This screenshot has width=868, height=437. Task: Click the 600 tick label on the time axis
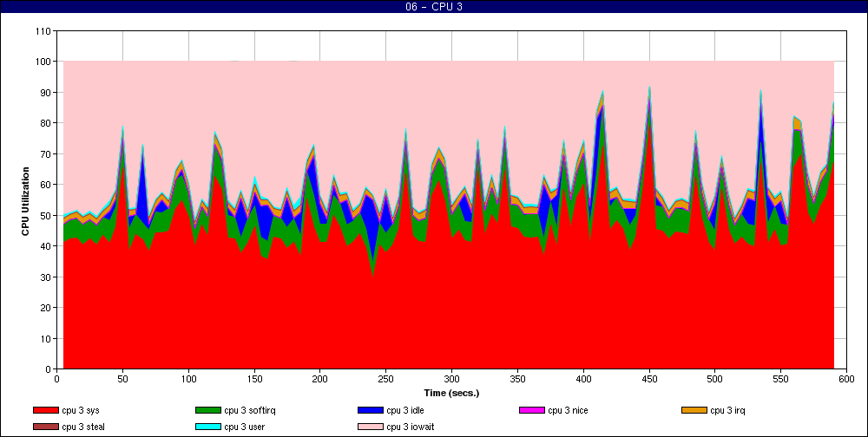click(846, 380)
